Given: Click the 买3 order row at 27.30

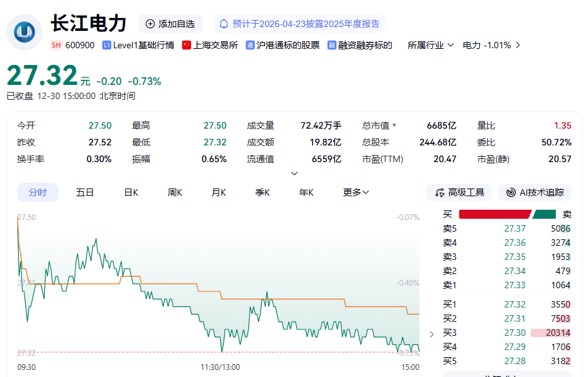Looking at the screenshot, I should [x=506, y=333].
